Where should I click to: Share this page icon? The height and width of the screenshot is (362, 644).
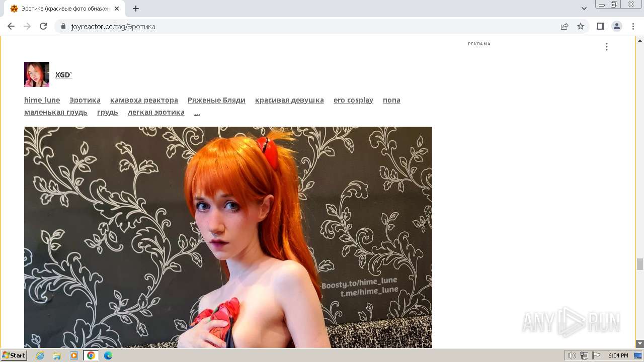(x=565, y=27)
